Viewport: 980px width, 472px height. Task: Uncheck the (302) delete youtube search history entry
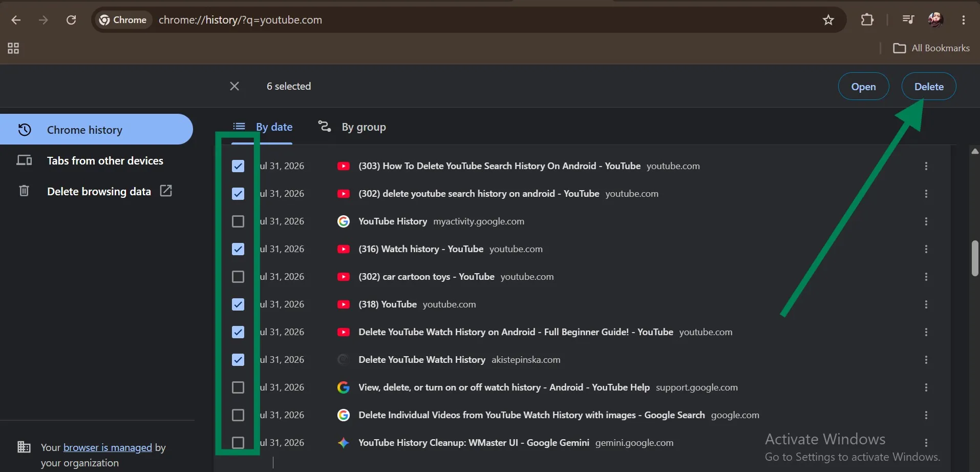238,194
